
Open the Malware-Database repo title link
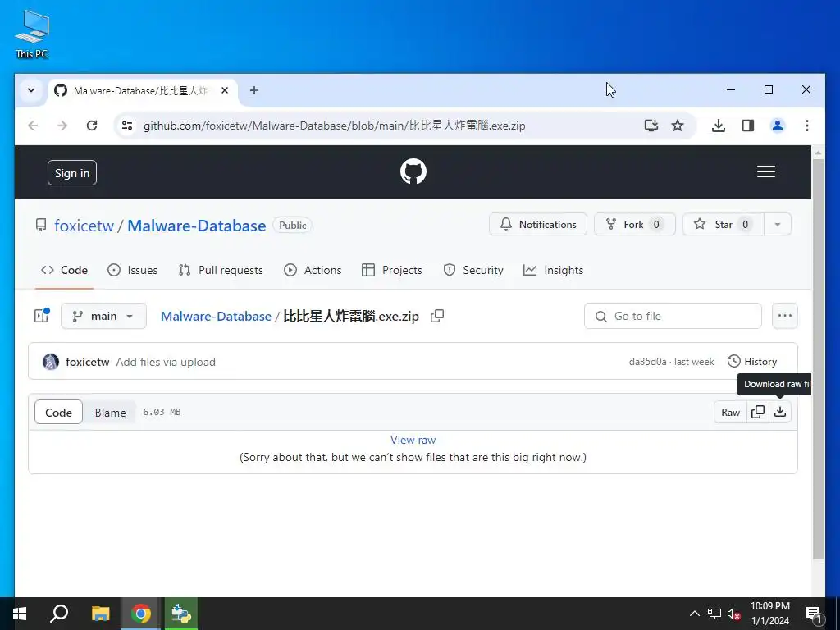pos(197,226)
